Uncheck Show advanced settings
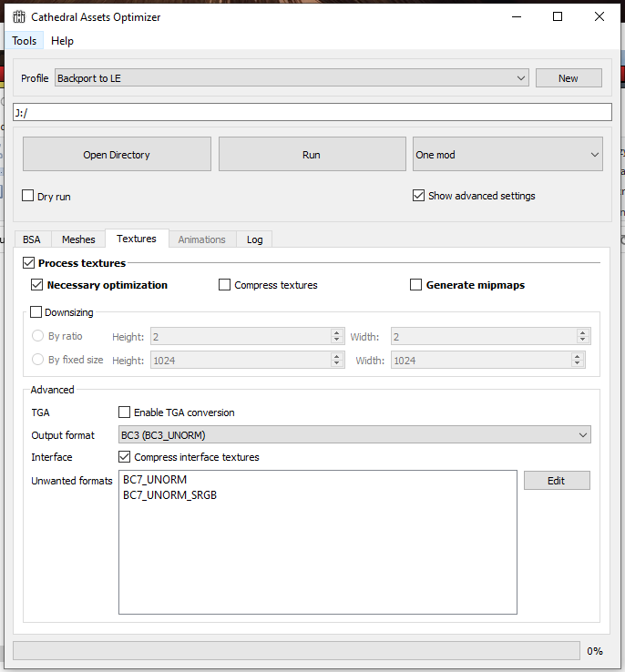The image size is (625, 672). [x=418, y=196]
